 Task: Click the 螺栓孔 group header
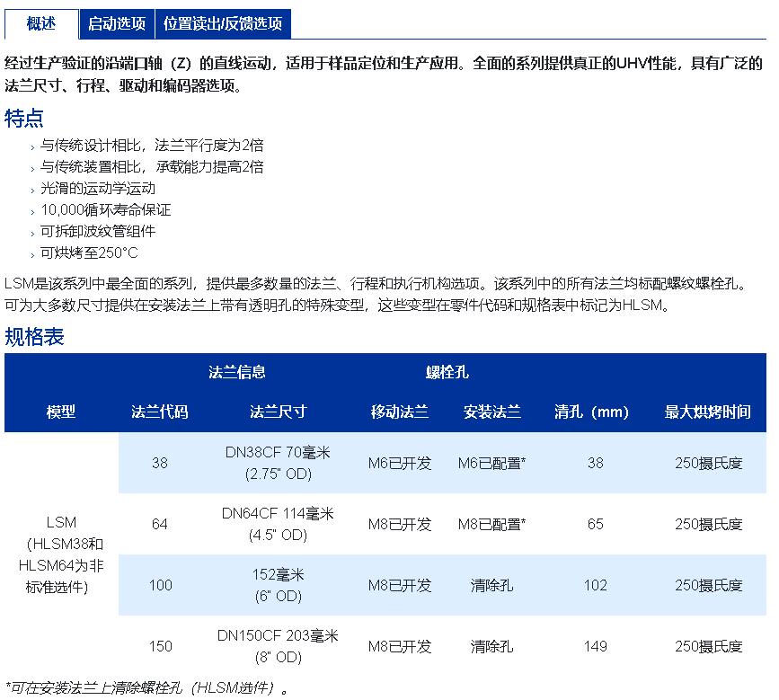coord(447,372)
